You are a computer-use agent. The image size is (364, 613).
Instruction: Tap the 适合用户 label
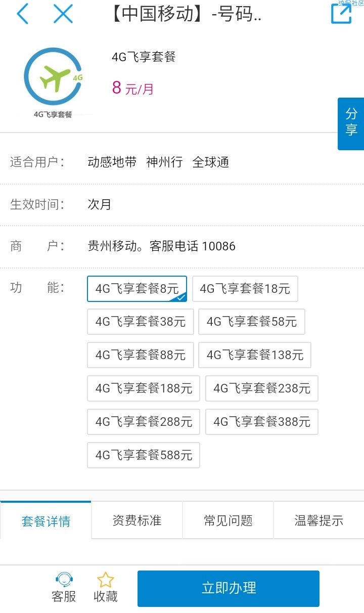[x=37, y=162]
